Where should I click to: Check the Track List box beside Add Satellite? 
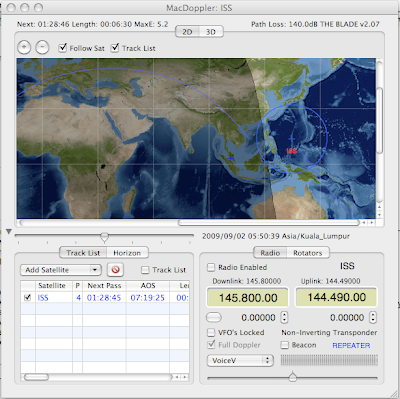(x=145, y=270)
